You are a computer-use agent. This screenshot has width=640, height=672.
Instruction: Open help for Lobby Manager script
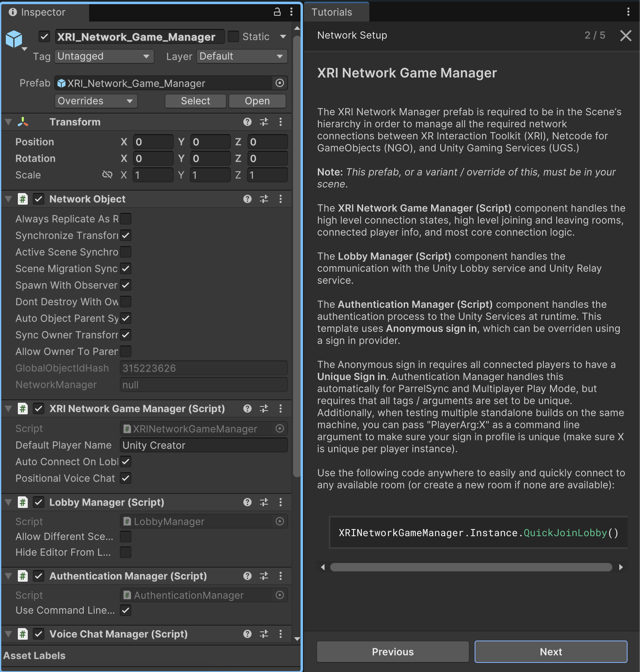247,502
